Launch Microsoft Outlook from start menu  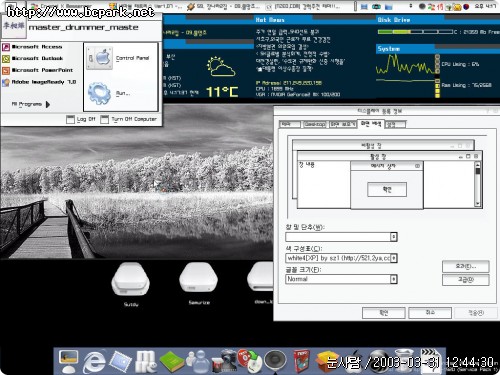click(33, 59)
